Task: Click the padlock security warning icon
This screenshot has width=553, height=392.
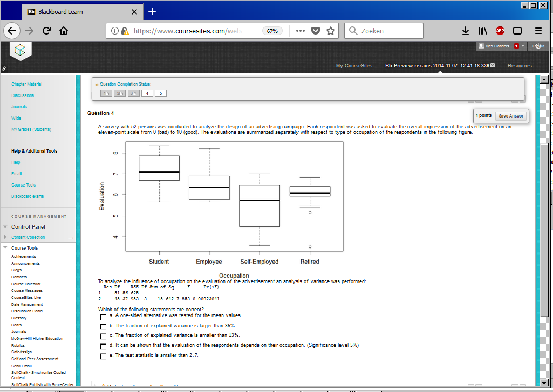Action: (x=125, y=31)
